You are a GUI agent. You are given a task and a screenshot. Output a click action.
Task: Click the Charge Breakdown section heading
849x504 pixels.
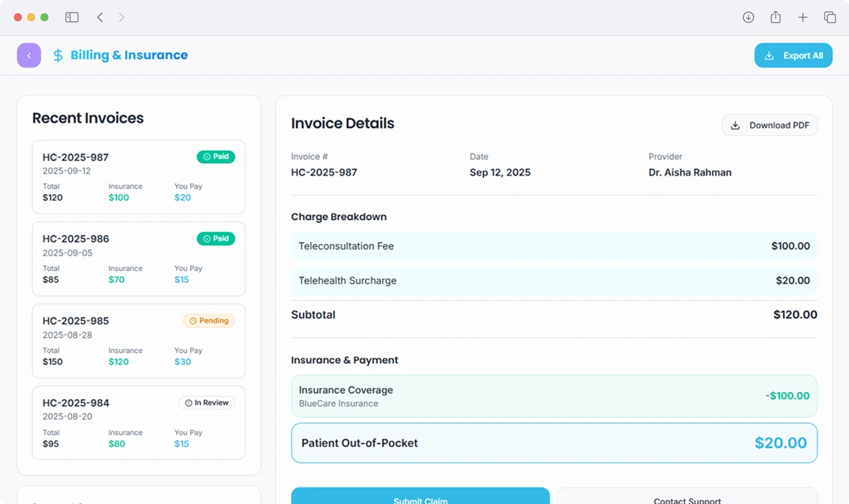coord(339,217)
